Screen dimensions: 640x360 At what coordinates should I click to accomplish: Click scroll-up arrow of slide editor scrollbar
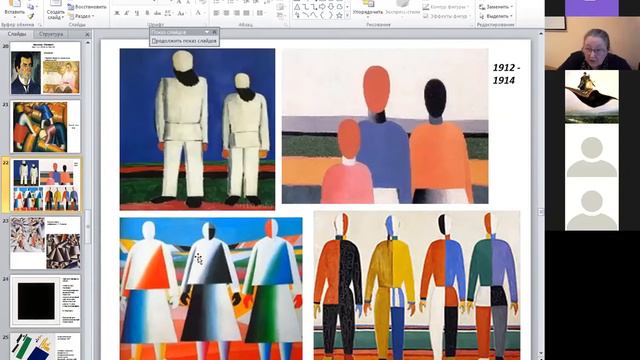click(541, 35)
